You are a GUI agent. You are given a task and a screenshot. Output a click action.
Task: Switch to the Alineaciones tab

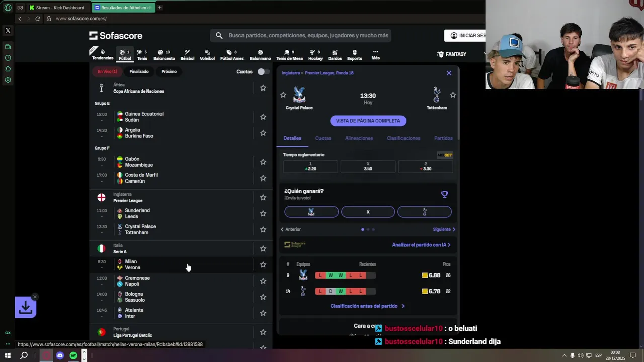coord(359,138)
